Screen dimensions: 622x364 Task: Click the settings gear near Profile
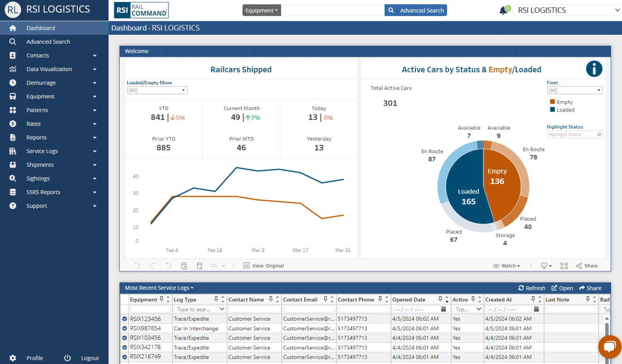13,358
